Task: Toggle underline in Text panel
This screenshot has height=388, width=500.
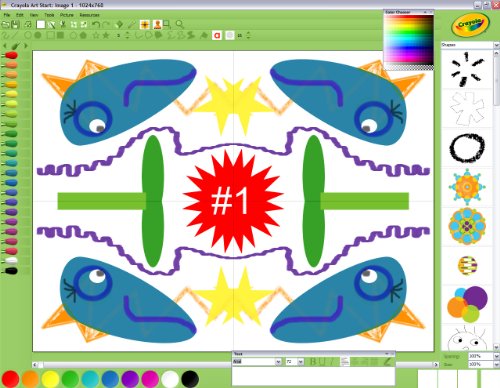Action: pyautogui.click(x=322, y=361)
